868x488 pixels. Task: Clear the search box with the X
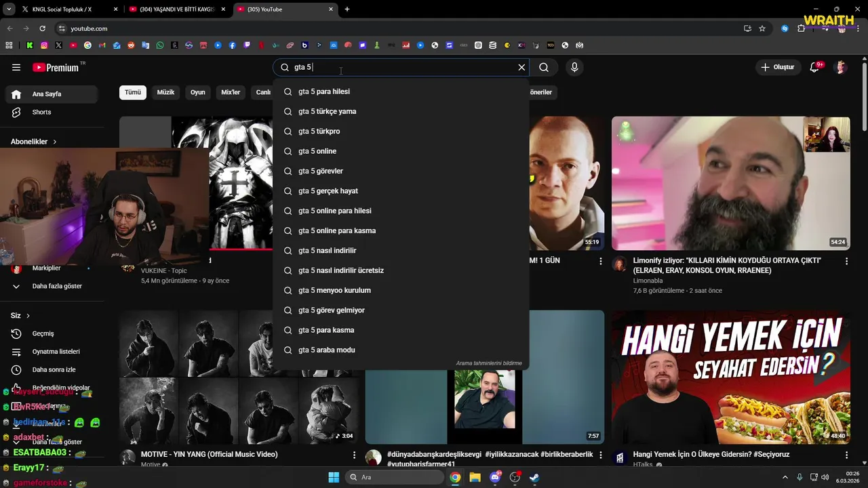pos(521,67)
